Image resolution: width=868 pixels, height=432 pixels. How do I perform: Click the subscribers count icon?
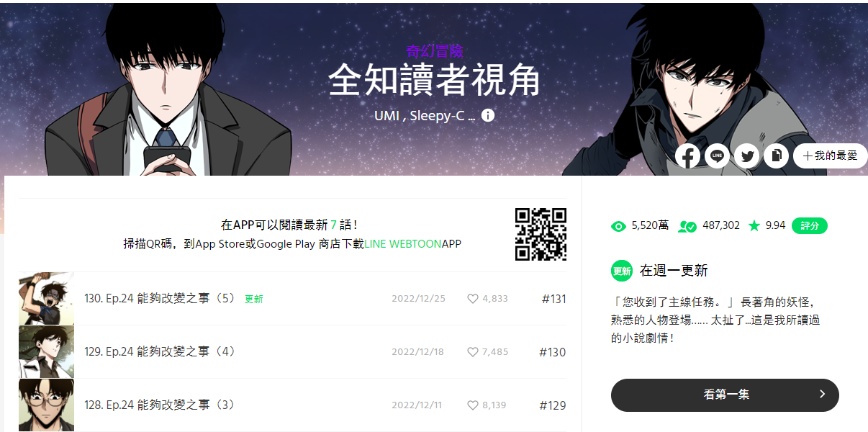point(687,226)
